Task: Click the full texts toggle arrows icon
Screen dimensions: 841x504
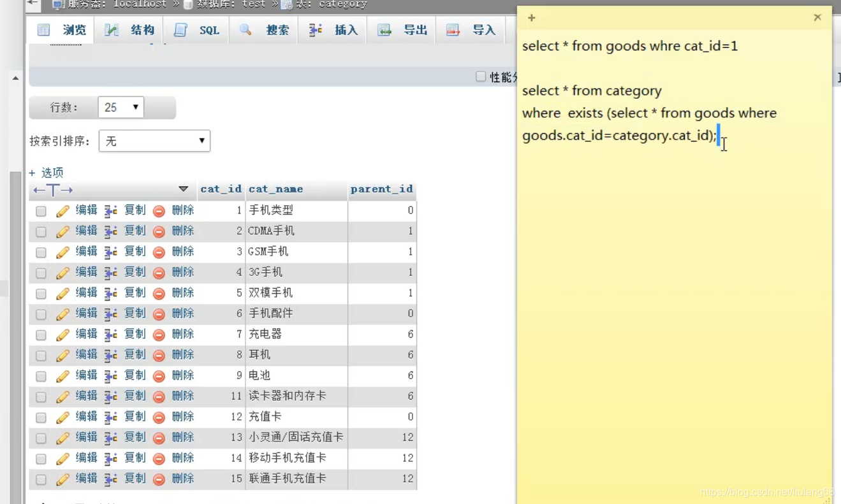Action: click(x=53, y=190)
